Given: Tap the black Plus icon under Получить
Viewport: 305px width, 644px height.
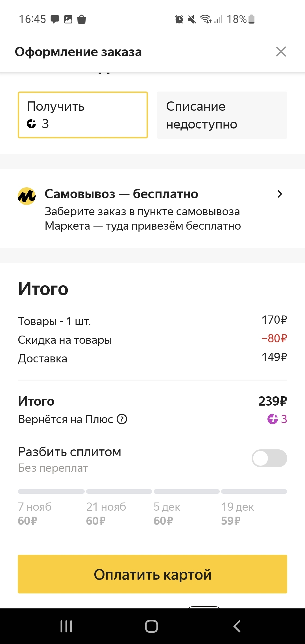Looking at the screenshot, I should 31,124.
